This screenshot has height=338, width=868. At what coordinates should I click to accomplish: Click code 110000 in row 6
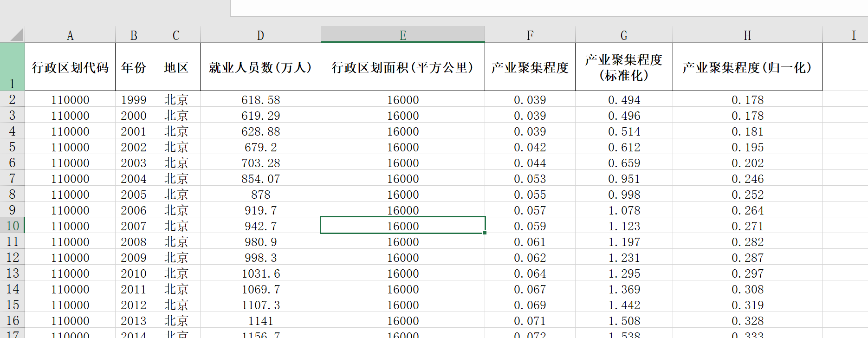pyautogui.click(x=70, y=162)
